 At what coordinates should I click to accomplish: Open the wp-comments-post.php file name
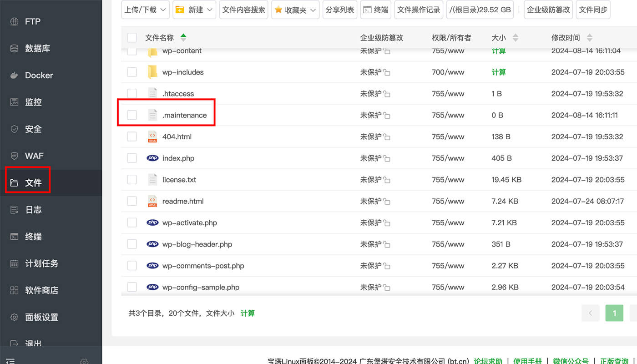coord(203,266)
